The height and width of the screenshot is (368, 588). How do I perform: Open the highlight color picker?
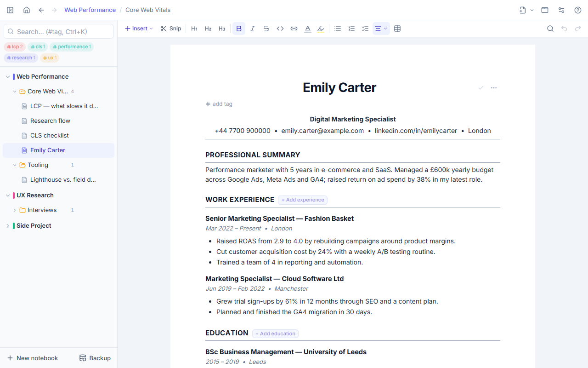(321, 29)
